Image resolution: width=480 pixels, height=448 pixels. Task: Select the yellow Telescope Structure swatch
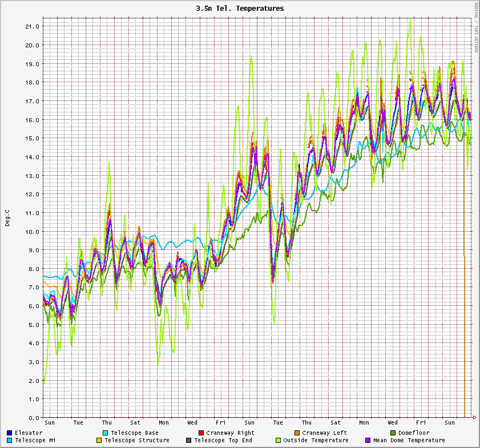[99, 441]
